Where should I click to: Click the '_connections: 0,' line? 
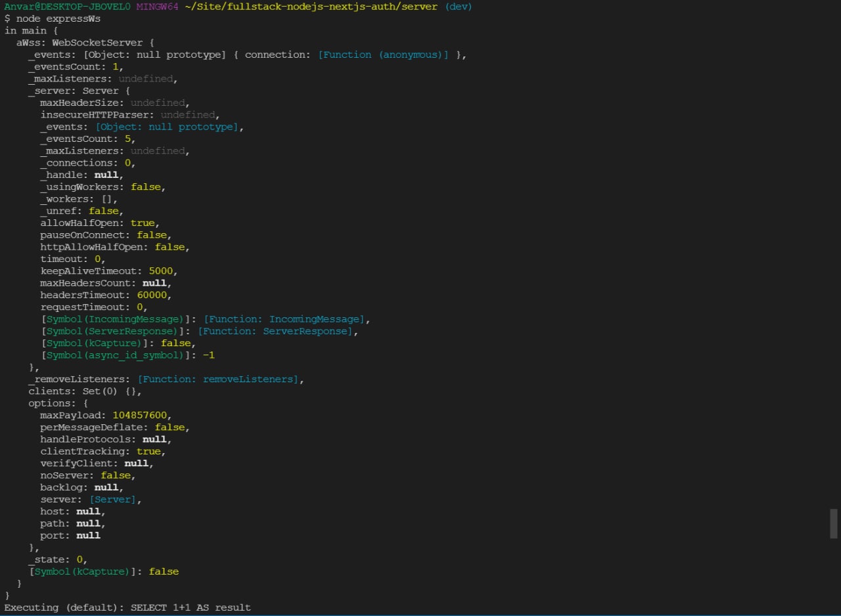tap(88, 163)
